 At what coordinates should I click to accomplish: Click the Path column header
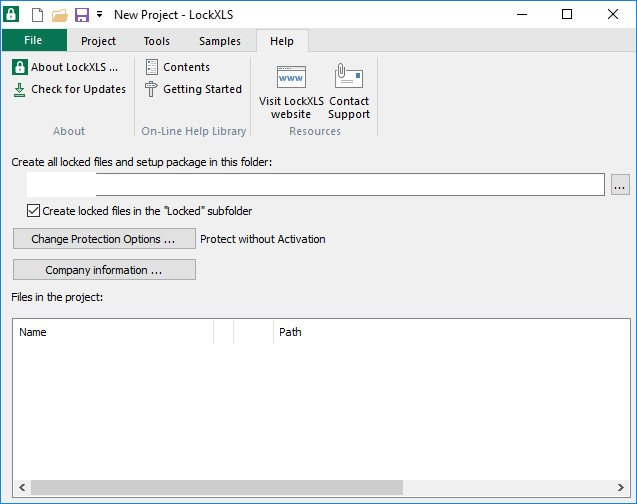pyautogui.click(x=452, y=332)
